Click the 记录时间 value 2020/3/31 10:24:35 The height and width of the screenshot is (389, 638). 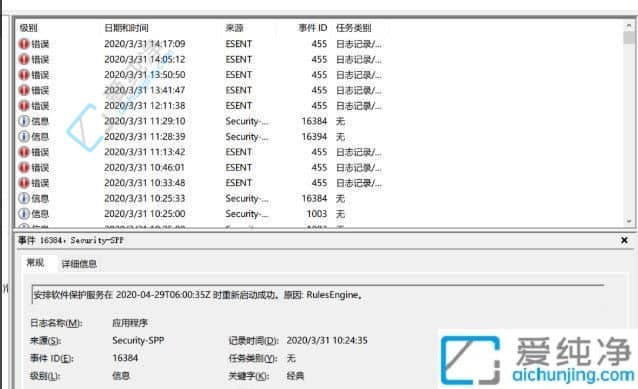(327, 340)
